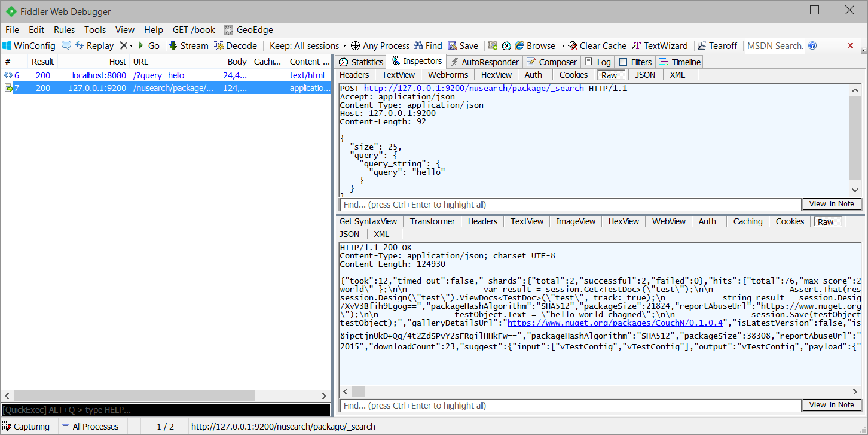This screenshot has height=435, width=868.
Task: Click the response Find text field
Action: click(x=570, y=406)
